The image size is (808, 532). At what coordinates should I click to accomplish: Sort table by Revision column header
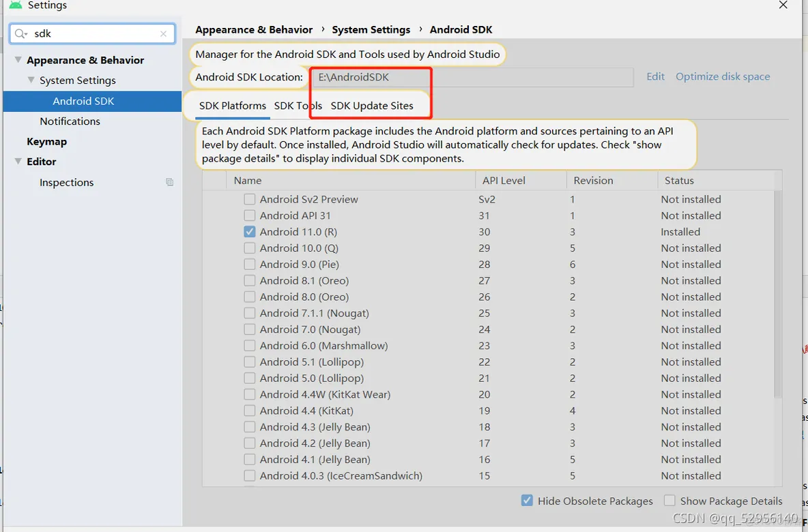point(611,180)
